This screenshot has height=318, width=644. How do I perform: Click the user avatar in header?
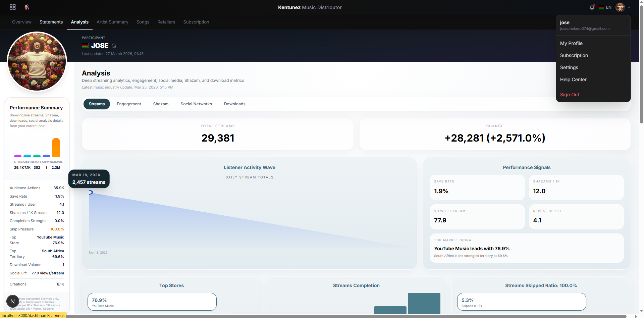[x=620, y=7]
